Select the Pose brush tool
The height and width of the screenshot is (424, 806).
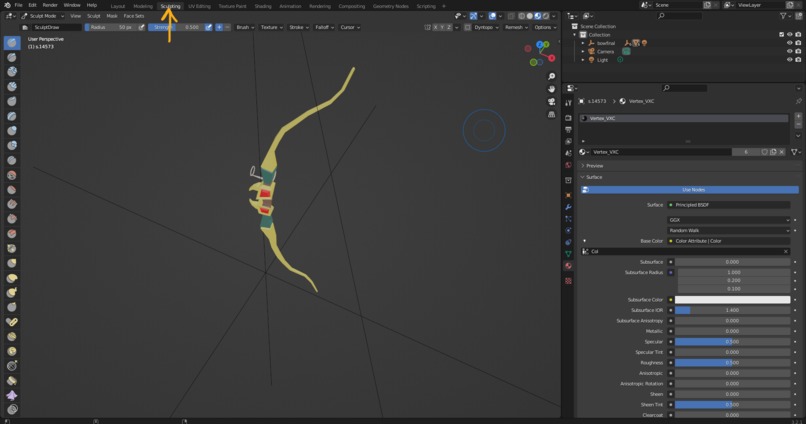click(12, 322)
